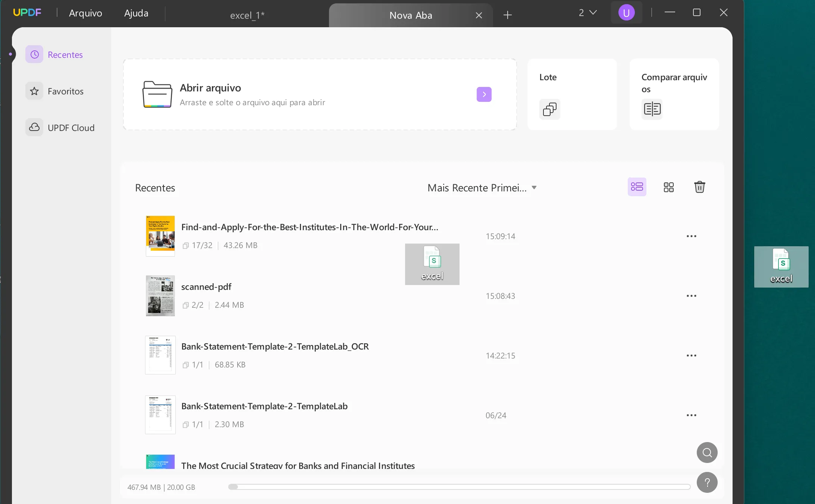815x504 pixels.
Task: Click the Find-and-Apply-For-the-Best-Institutes file name
Action: (x=310, y=227)
